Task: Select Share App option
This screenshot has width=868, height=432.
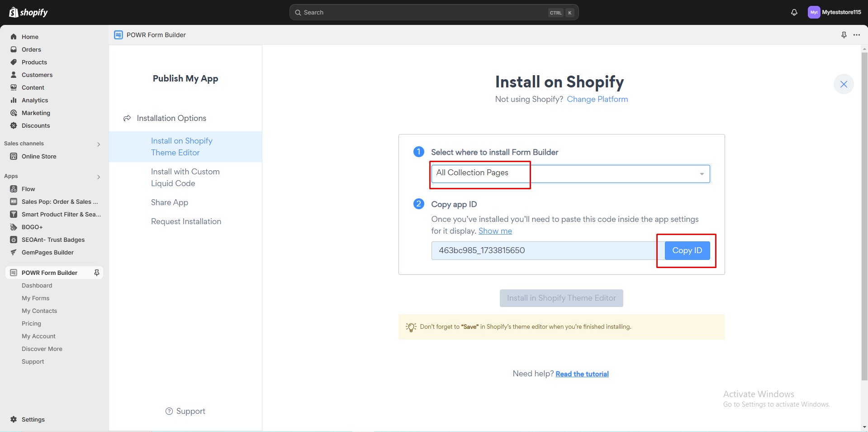Action: 170,202
